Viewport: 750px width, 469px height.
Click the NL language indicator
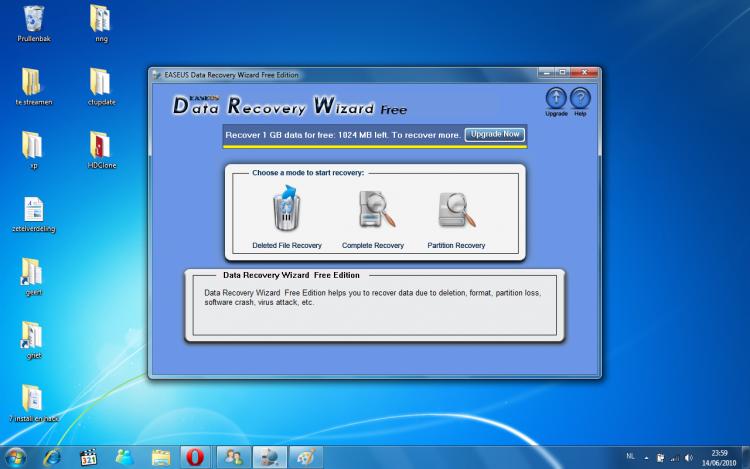click(630, 456)
